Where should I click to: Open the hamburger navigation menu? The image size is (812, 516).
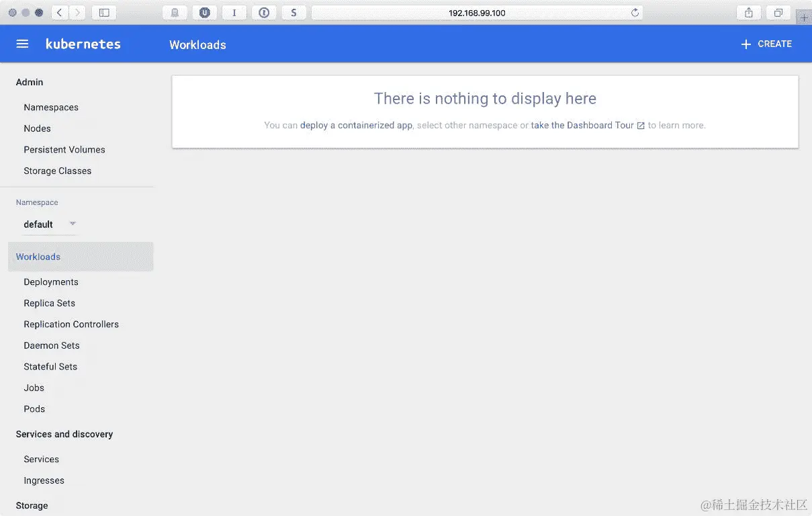pyautogui.click(x=22, y=44)
